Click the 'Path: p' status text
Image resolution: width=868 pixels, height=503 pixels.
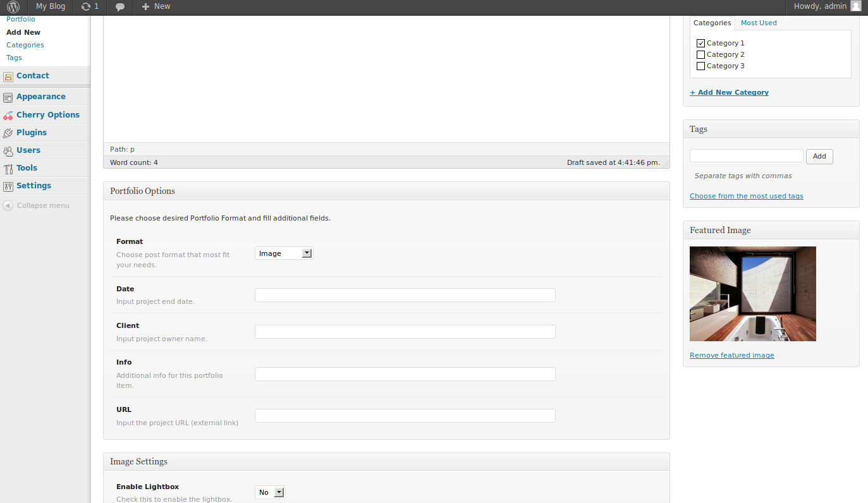click(122, 149)
